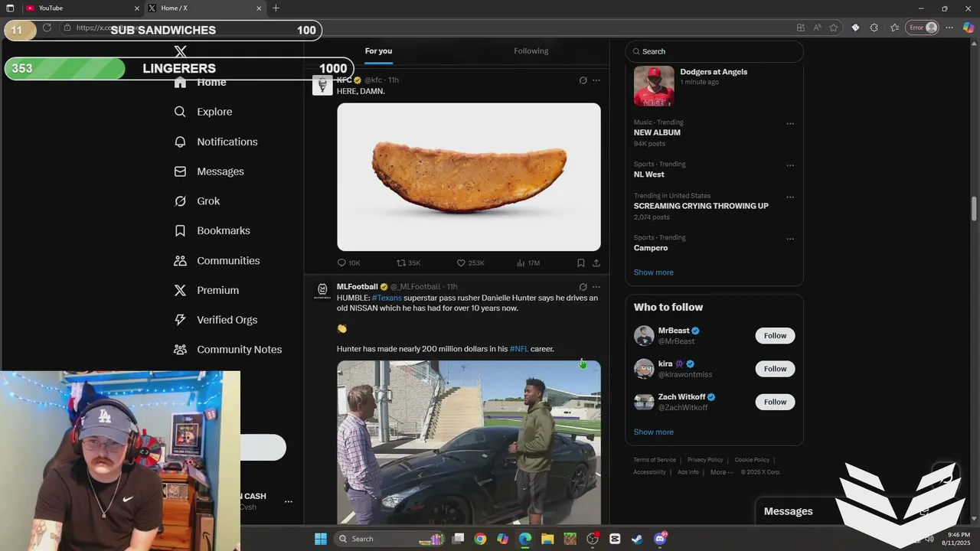Click the reply icon on KFC post
Image resolution: width=980 pixels, height=551 pixels.
coord(342,262)
